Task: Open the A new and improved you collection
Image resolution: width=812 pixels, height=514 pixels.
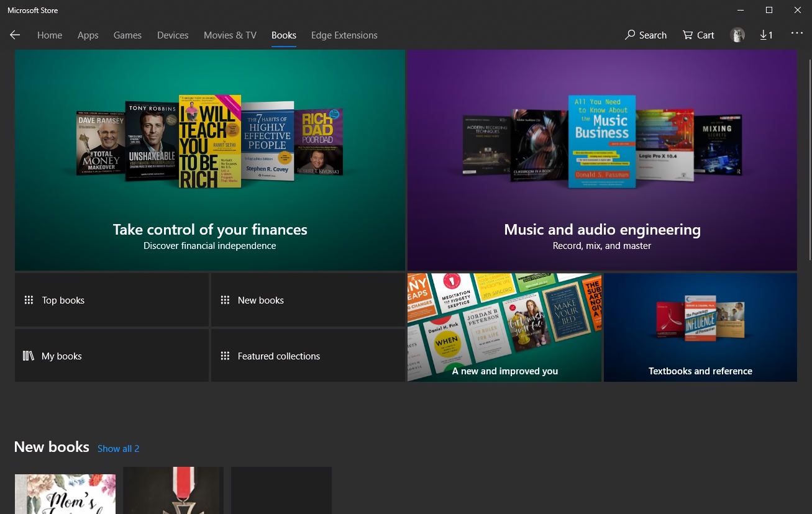Action: tap(504, 327)
